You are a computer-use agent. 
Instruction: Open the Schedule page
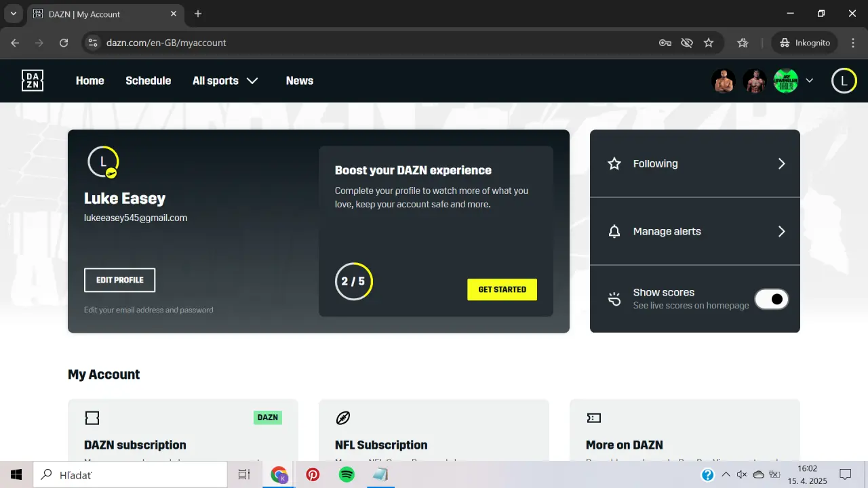[148, 81]
